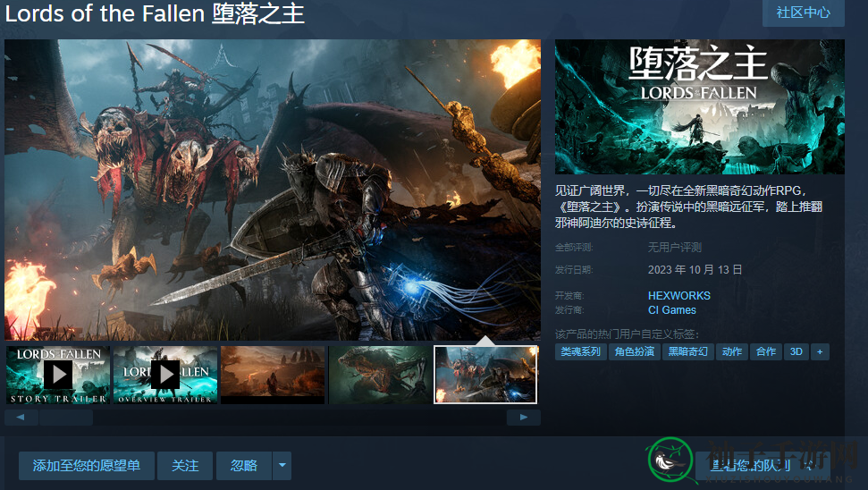Click the game description paragraph starting 见证广阔世界

pyautogui.click(x=689, y=207)
